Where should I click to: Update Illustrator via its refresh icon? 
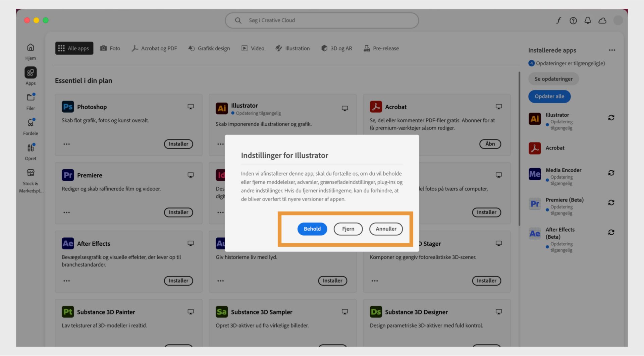tap(611, 118)
